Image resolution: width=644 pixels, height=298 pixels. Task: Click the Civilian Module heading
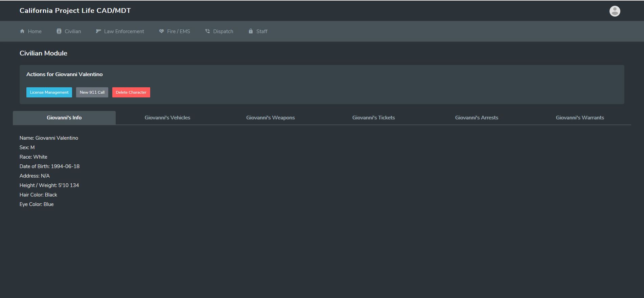tap(43, 53)
